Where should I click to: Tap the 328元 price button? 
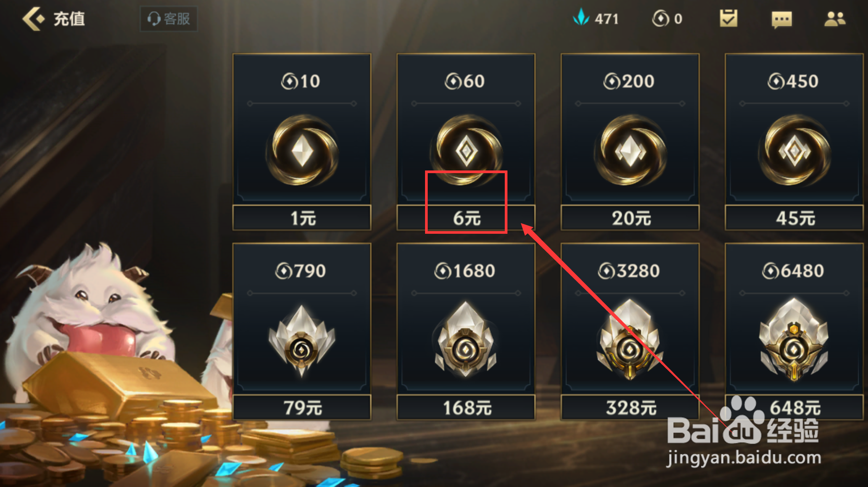pyautogui.click(x=630, y=408)
